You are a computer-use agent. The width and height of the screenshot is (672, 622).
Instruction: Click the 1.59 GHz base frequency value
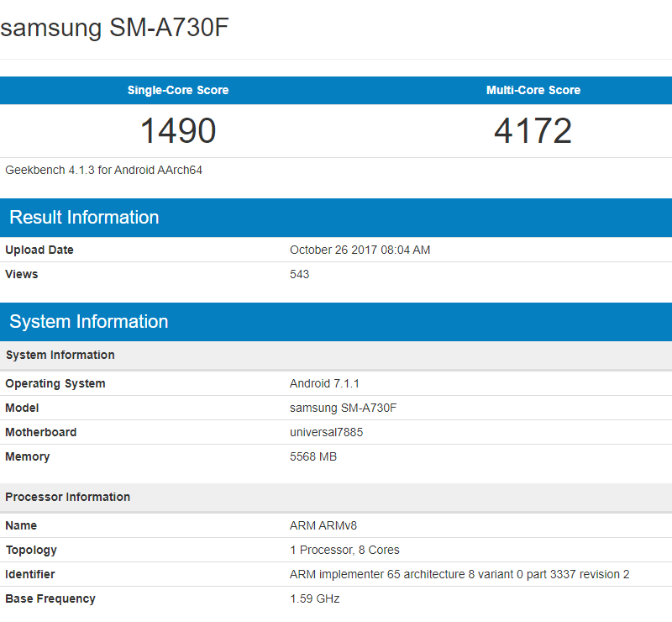[x=314, y=598]
